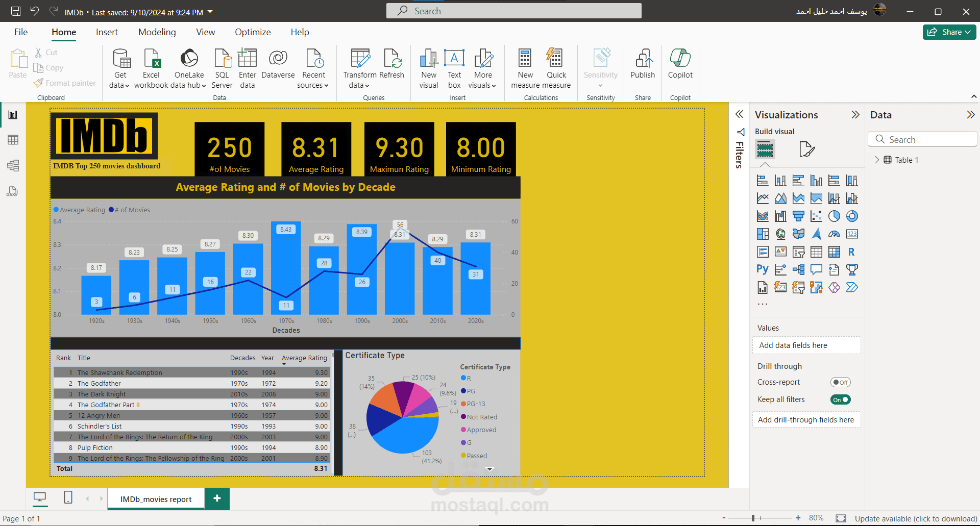Click the Save icon in title bar
Viewport: 980px width, 526px height.
[x=16, y=11]
